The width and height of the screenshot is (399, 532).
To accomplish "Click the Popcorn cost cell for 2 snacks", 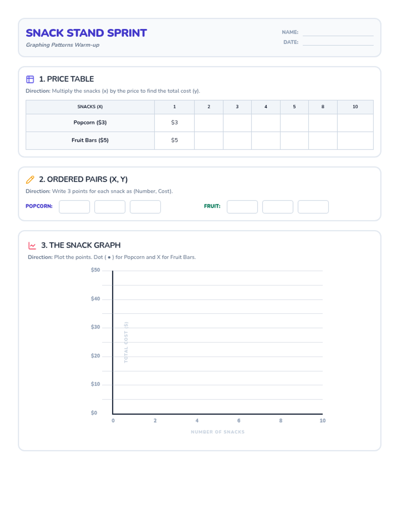I will click(x=209, y=123).
